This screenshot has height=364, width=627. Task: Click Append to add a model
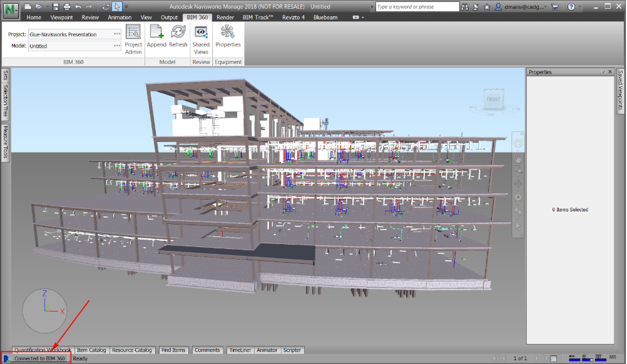click(156, 36)
